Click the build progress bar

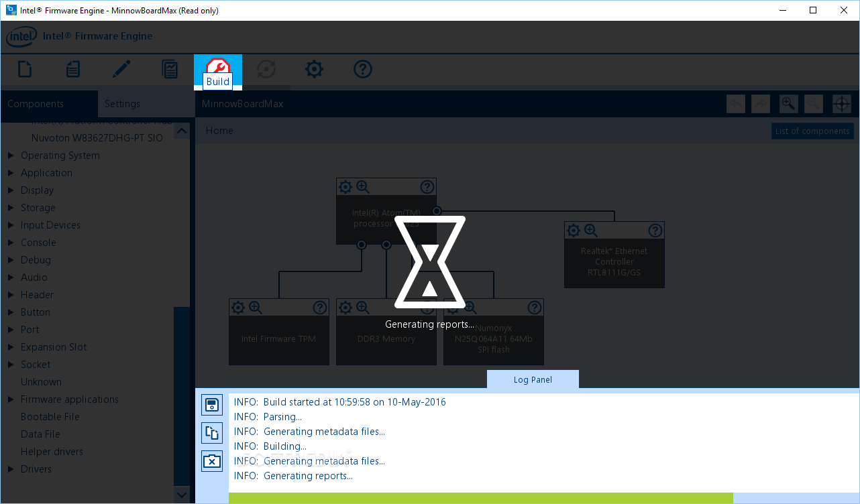(x=544, y=498)
